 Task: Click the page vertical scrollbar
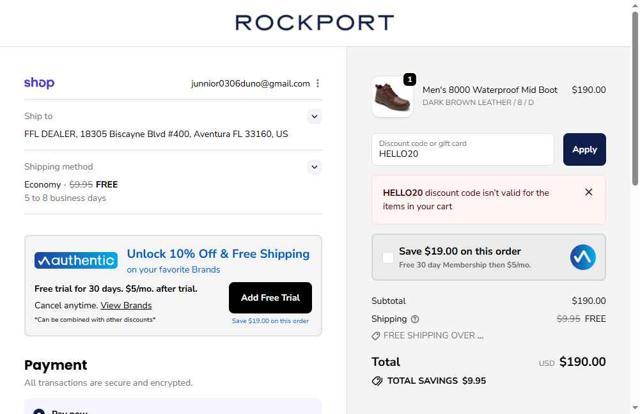(634, 100)
